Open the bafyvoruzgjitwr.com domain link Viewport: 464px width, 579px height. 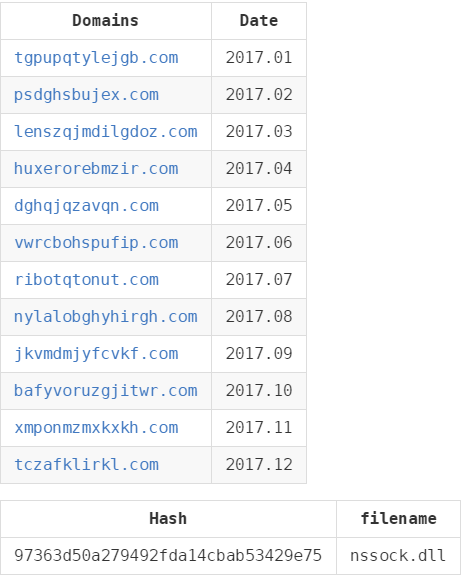click(x=106, y=391)
